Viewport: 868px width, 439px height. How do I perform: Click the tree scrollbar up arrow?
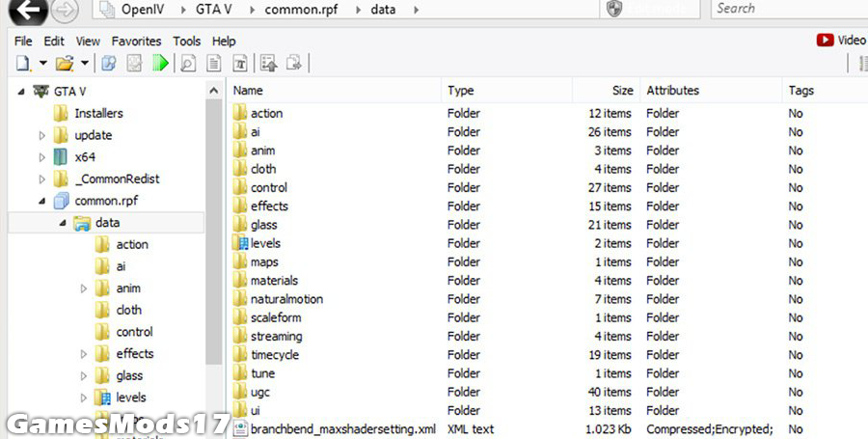click(x=214, y=92)
